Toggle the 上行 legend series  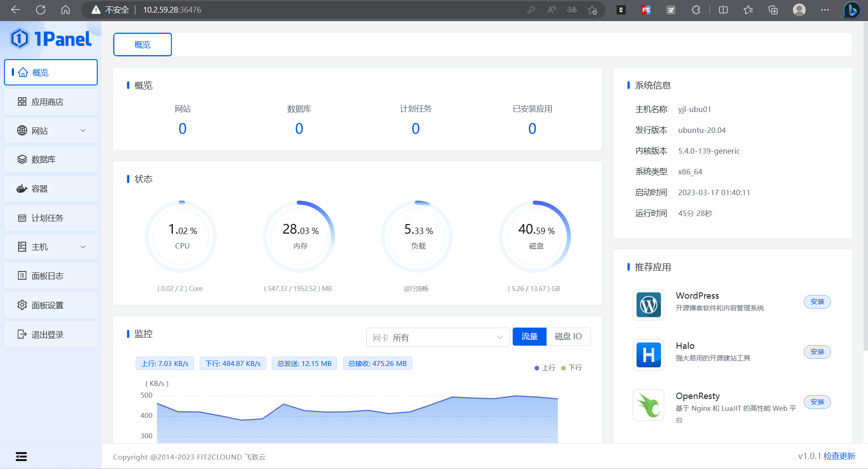pyautogui.click(x=545, y=368)
